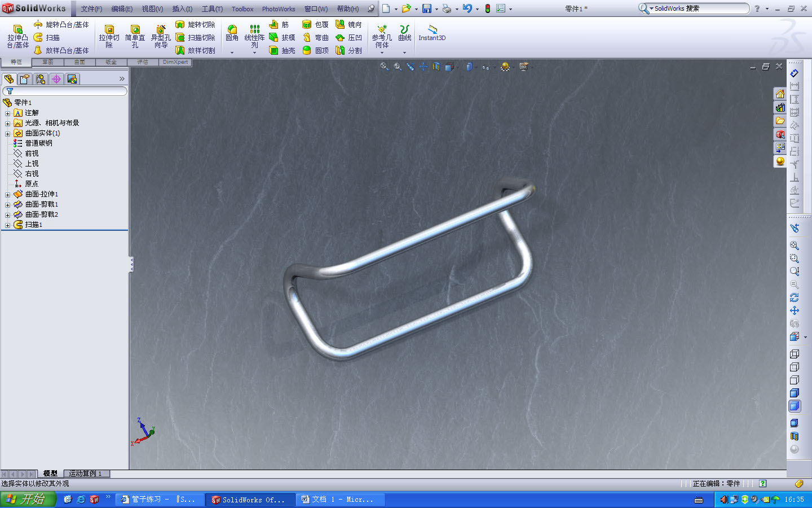Click the 圆角 fillet tool
The image size is (812, 508).
[x=232, y=33]
